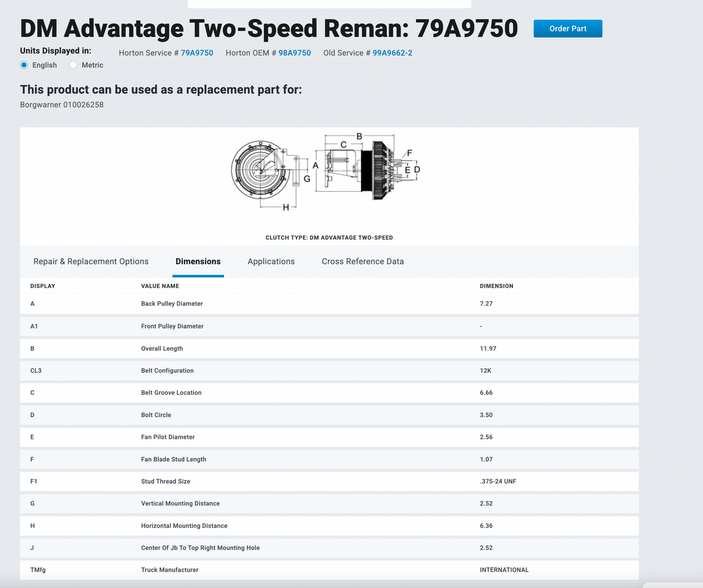Open Old Service number 99A9662-2 link
The image size is (703, 588).
[x=392, y=53]
